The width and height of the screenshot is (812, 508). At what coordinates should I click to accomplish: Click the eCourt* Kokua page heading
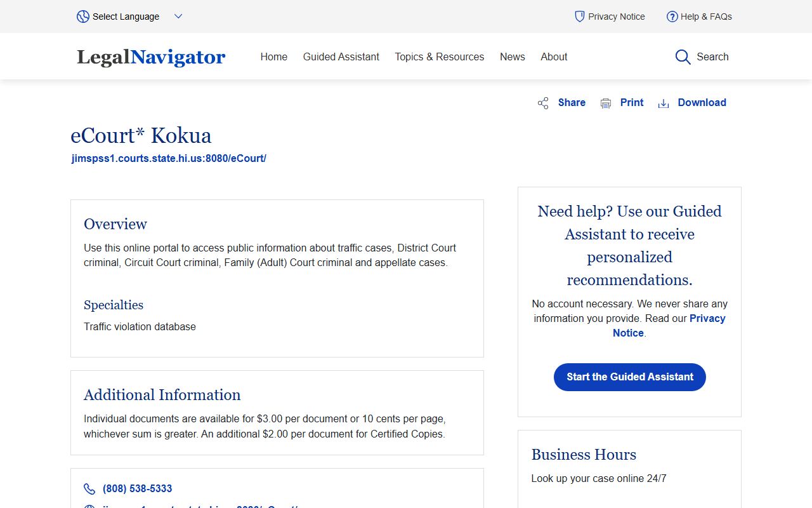(x=141, y=135)
